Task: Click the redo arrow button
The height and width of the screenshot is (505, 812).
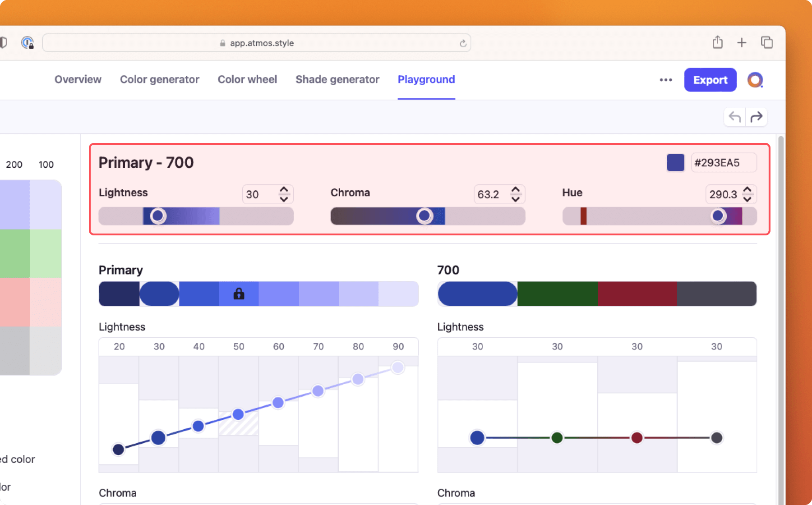Action: tap(757, 117)
